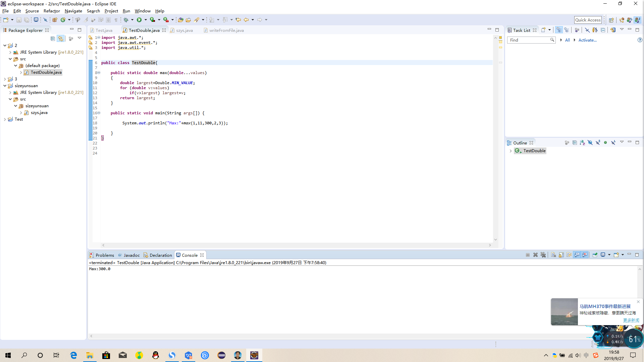Viewport: 644px width, 362px height.
Task: Open the szys.java editor tab
Action: pyautogui.click(x=184, y=30)
